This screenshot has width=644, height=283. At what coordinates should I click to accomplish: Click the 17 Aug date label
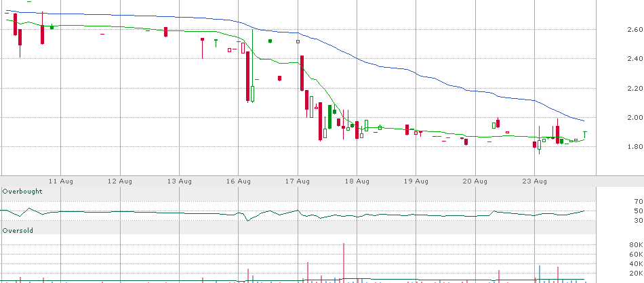[298, 181]
